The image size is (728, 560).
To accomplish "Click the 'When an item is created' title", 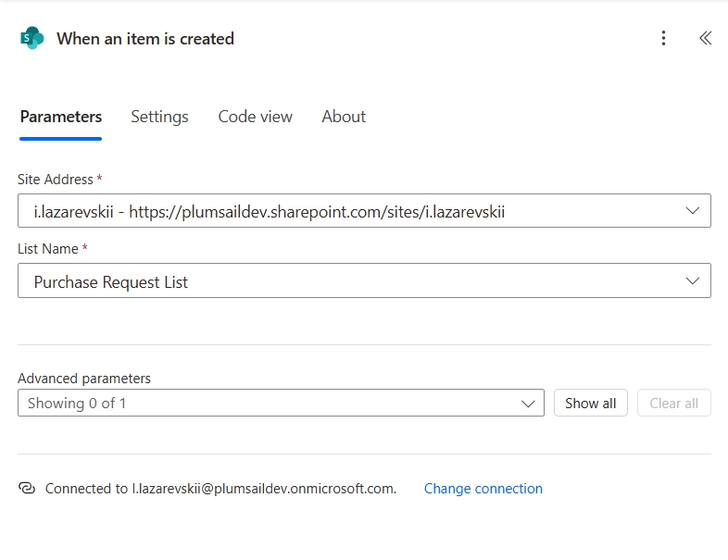I will click(145, 39).
